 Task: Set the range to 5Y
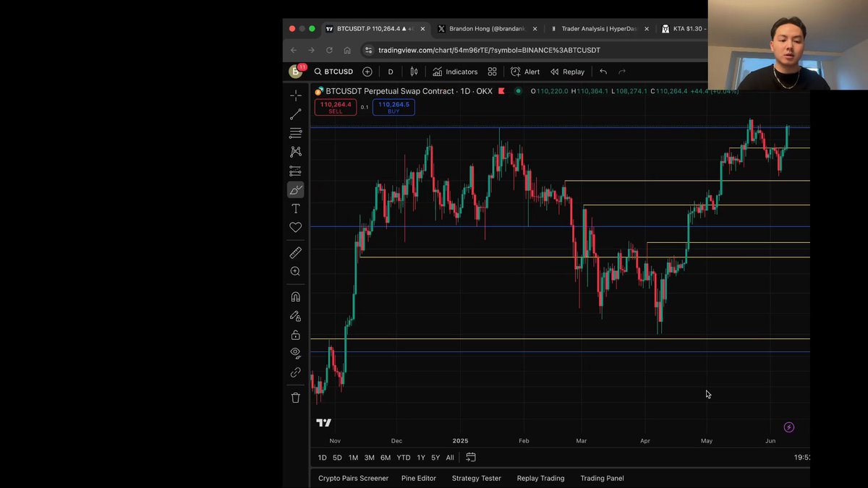pos(435,458)
